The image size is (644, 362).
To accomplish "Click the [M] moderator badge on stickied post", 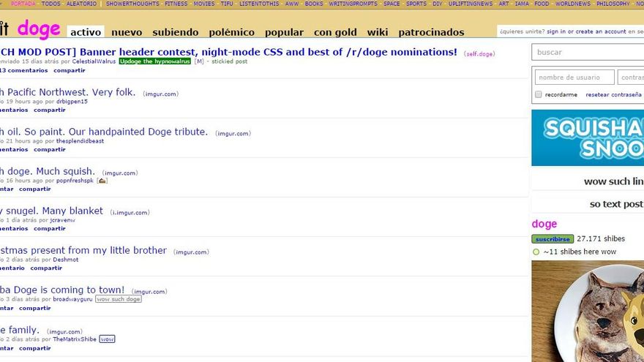I will coord(198,61).
